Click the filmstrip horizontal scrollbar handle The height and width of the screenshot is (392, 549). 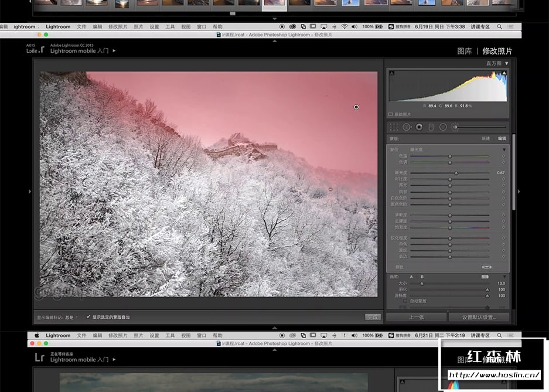(x=233, y=13)
